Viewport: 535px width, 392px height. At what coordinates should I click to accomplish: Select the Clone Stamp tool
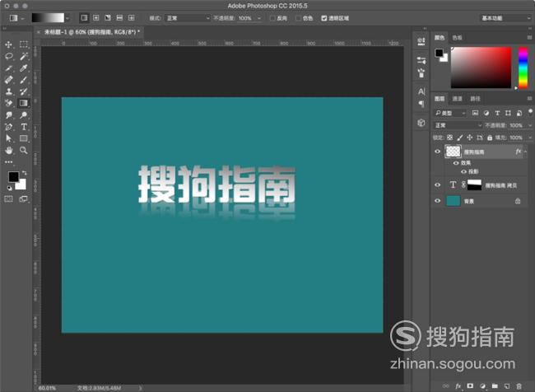8,91
